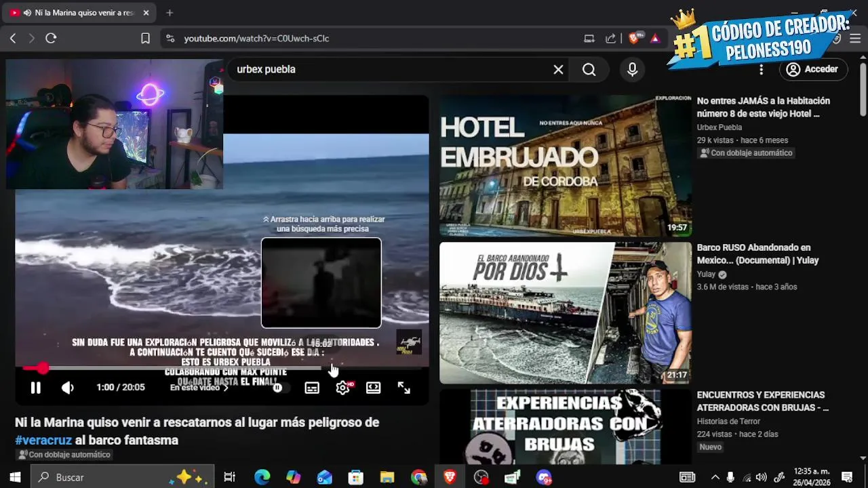View site information icon in address bar

(x=170, y=39)
